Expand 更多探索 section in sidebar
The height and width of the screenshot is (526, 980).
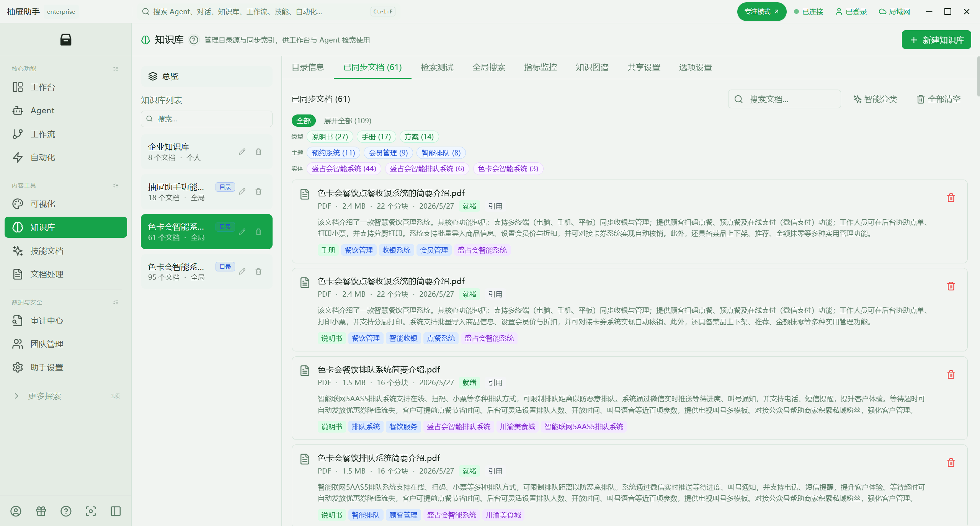pos(66,396)
